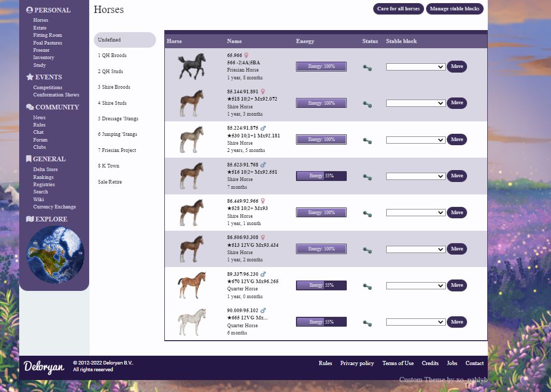The image size is (551, 392).
Task: Click status key icon for 85.144/91.891 row
Action: pyautogui.click(x=367, y=104)
